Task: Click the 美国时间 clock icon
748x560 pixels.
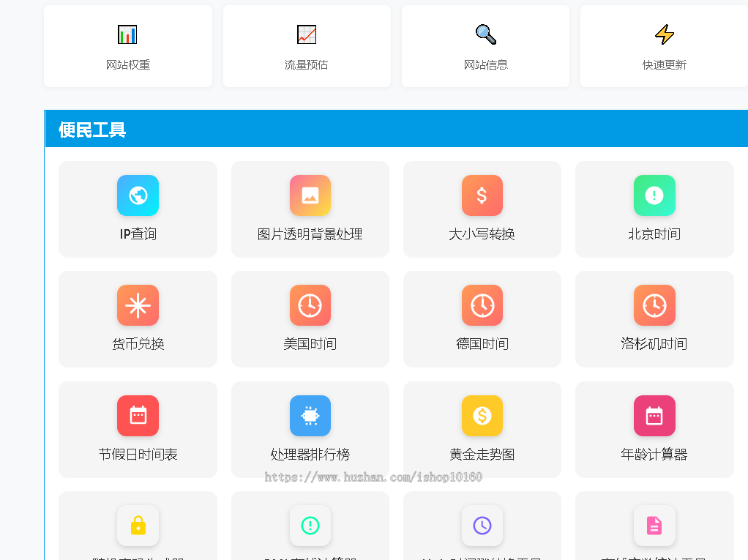Action: (310, 305)
